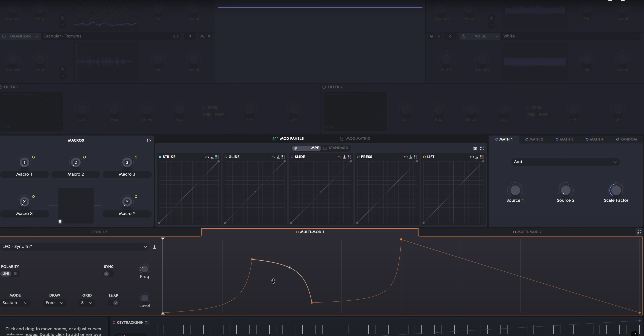Collapse the multi-mod editor with the shrink icon
This screenshot has height=336, width=644.
pos(639,232)
